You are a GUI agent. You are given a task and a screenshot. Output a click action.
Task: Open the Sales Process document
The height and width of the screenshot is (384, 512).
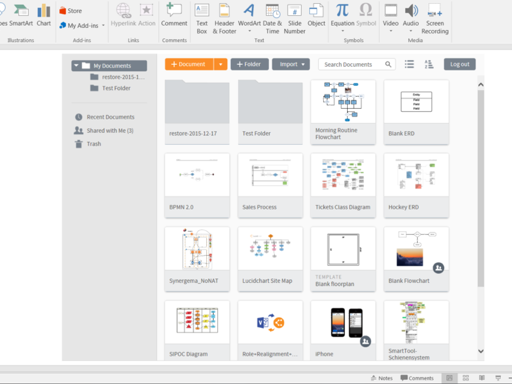tap(270, 186)
